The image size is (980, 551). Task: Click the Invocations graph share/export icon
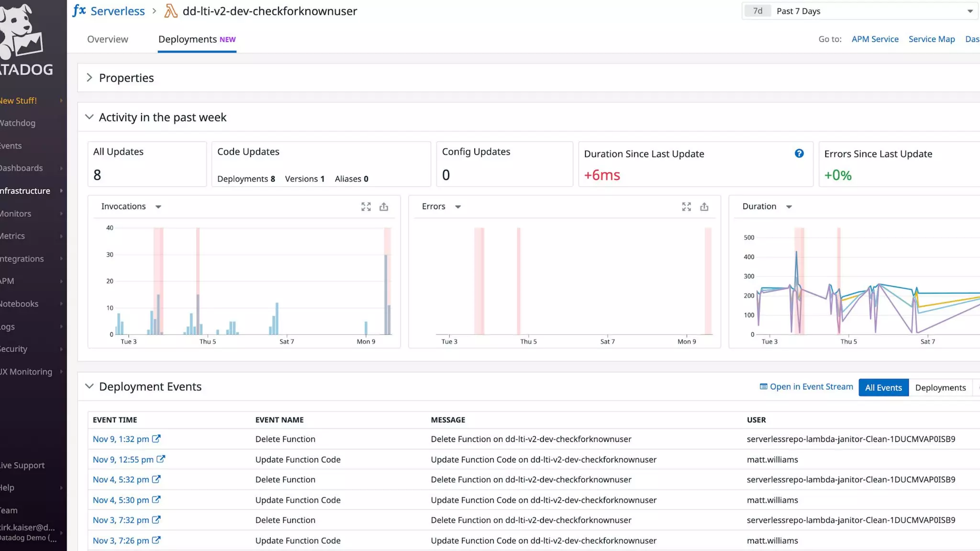384,207
